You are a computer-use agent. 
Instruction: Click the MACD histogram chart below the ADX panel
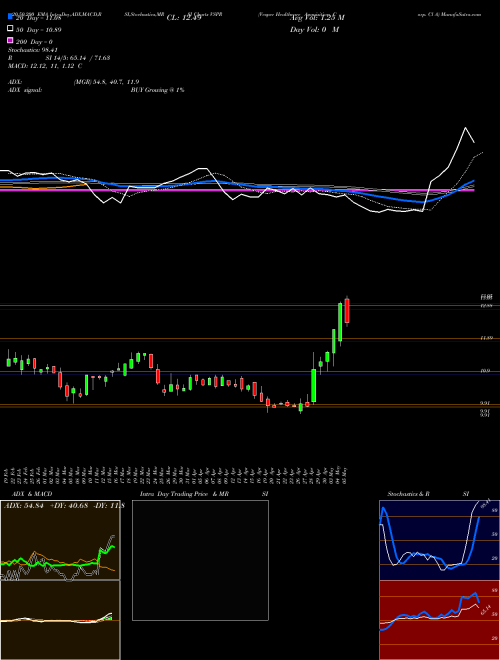coord(60,620)
